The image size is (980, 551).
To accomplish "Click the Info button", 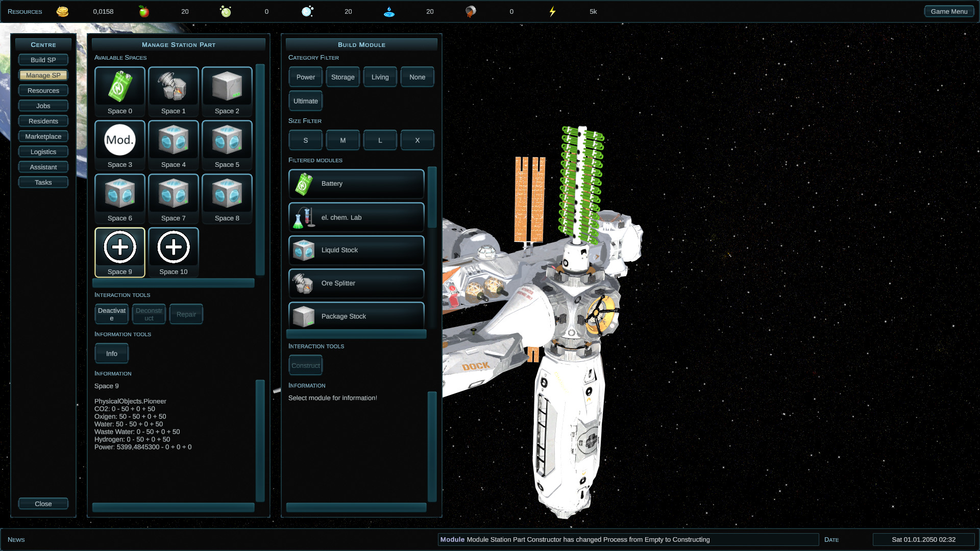I will [112, 354].
